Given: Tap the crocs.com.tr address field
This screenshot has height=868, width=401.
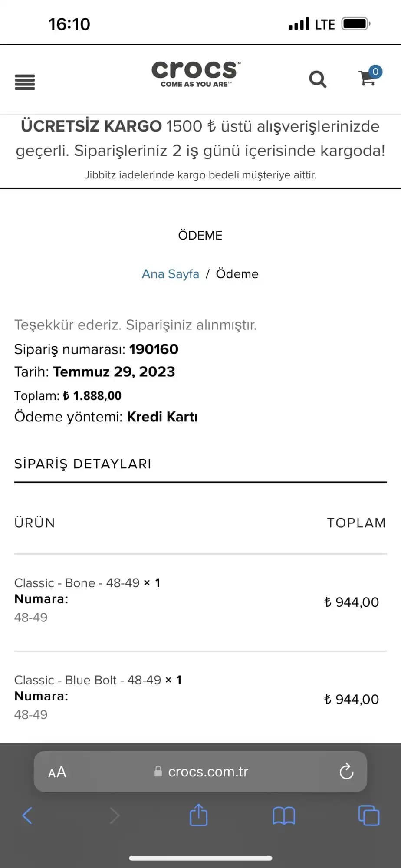Looking at the screenshot, I should (202, 772).
